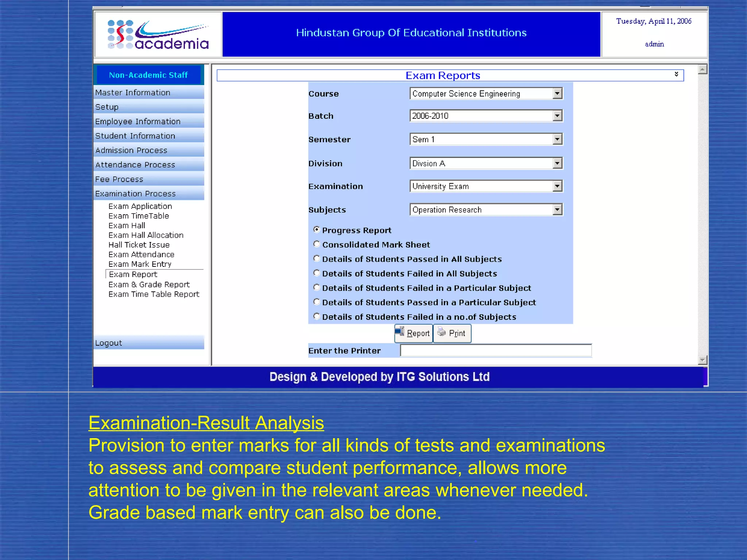Viewport: 747px width, 560px height.
Task: Click the vertical scrollbar track
Action: click(702, 214)
